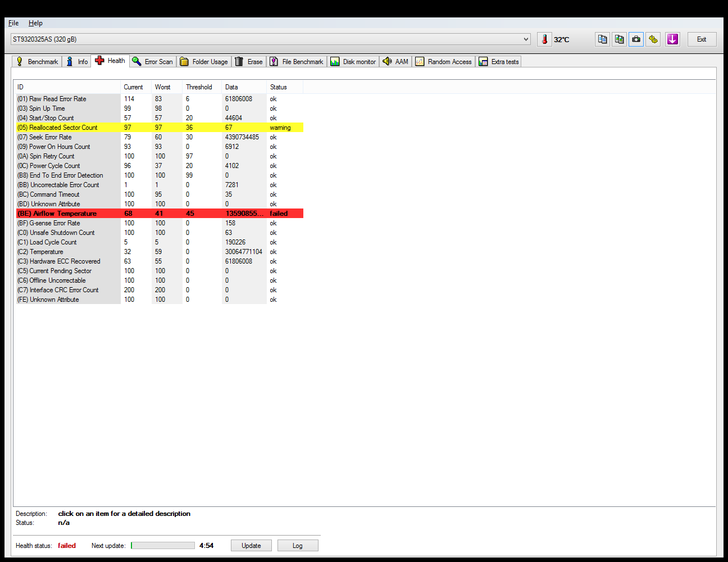
Task: Select the failed Airflow Temperature row
Action: [x=158, y=214]
